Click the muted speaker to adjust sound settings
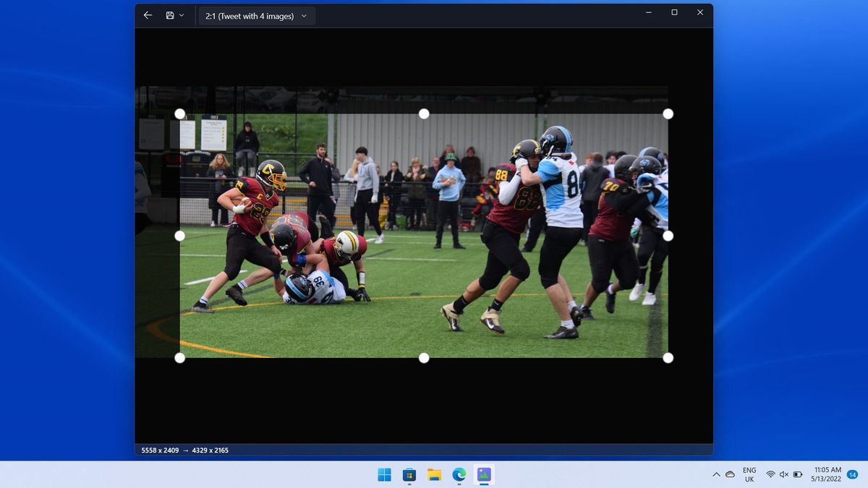The image size is (868, 488). (783, 475)
